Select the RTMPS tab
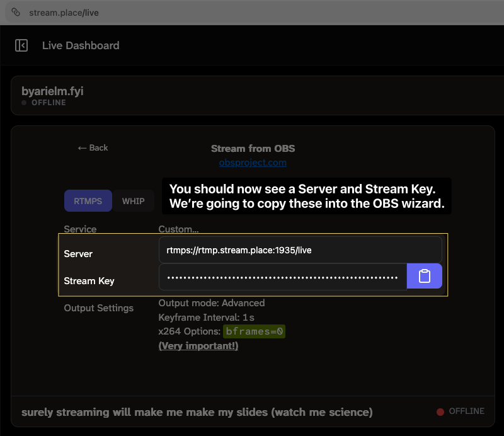This screenshot has width=504, height=436. (x=88, y=201)
